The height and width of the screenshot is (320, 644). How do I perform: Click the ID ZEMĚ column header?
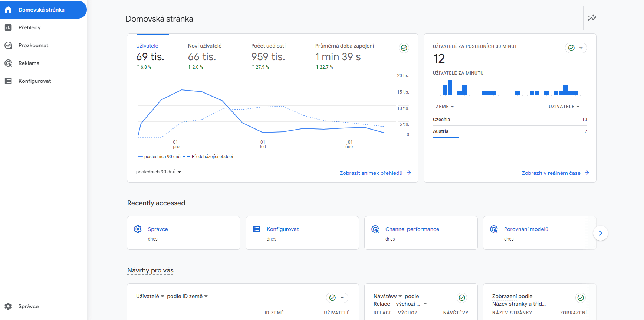[274, 313]
